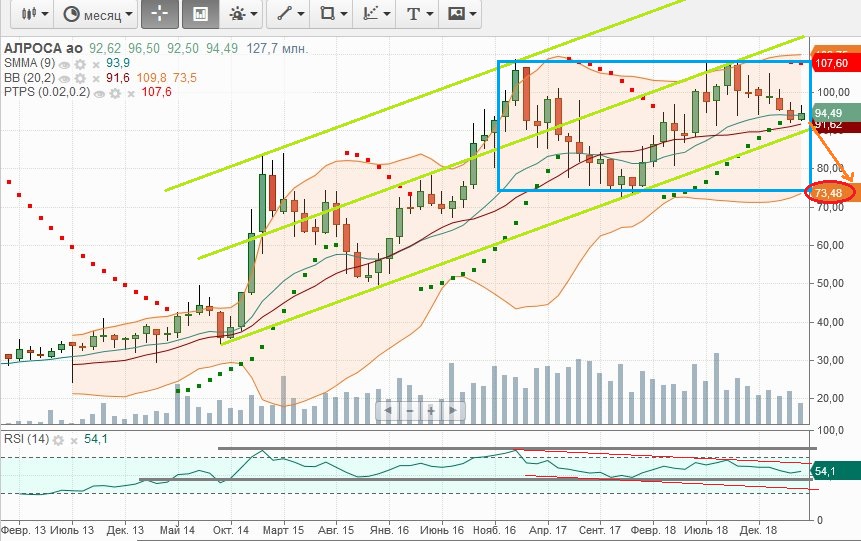Click the 94,49 current price label
This screenshot has height=541, width=861.
pos(828,114)
